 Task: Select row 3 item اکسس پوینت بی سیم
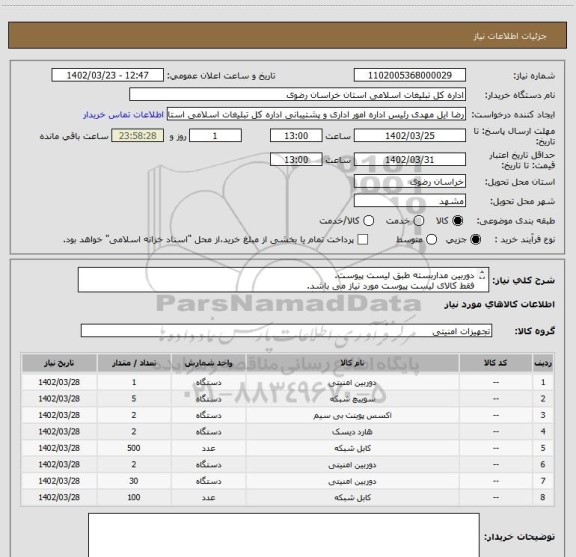tap(352, 416)
